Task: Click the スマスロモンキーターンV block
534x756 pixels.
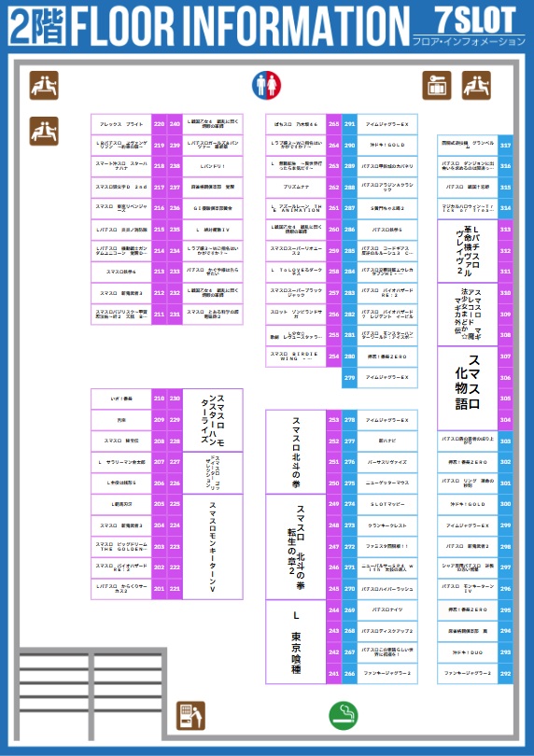Action: (213, 547)
